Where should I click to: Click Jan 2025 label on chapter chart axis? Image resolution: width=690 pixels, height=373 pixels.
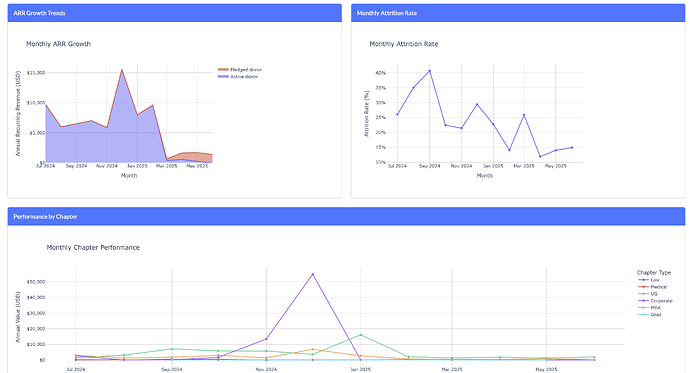click(360, 369)
